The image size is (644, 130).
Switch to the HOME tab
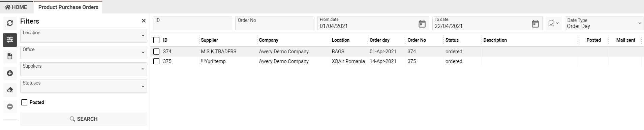point(16,7)
